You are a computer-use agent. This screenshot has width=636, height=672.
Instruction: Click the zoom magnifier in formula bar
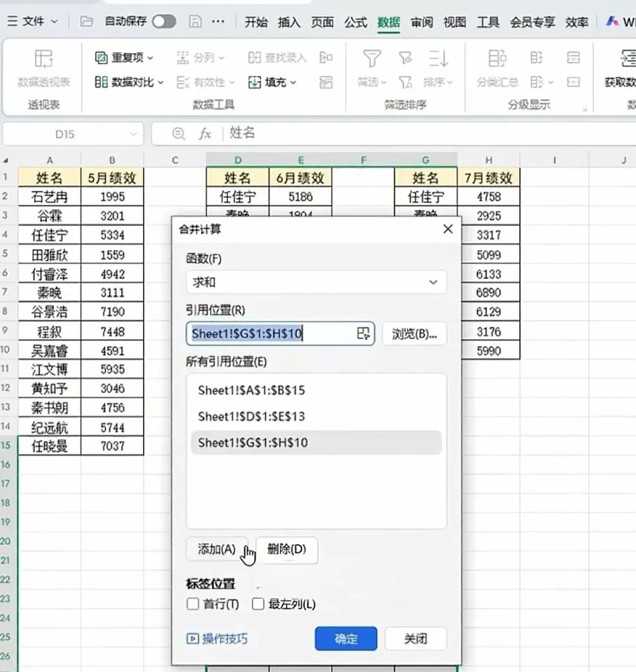coord(178,134)
